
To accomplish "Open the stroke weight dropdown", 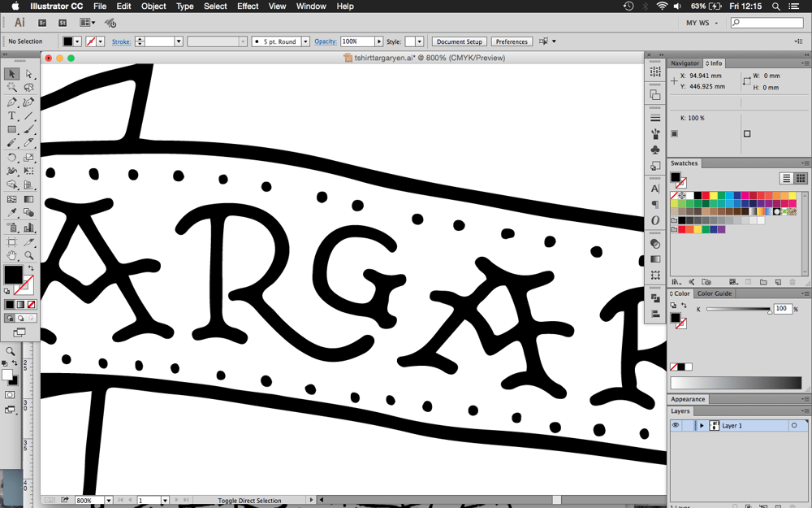I will 179,41.
